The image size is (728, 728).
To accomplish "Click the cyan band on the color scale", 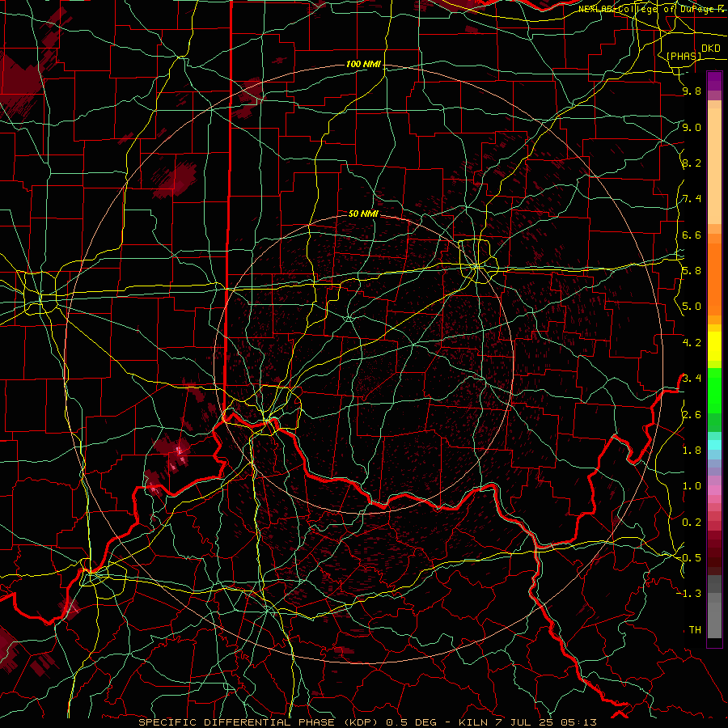I will 714,445.
